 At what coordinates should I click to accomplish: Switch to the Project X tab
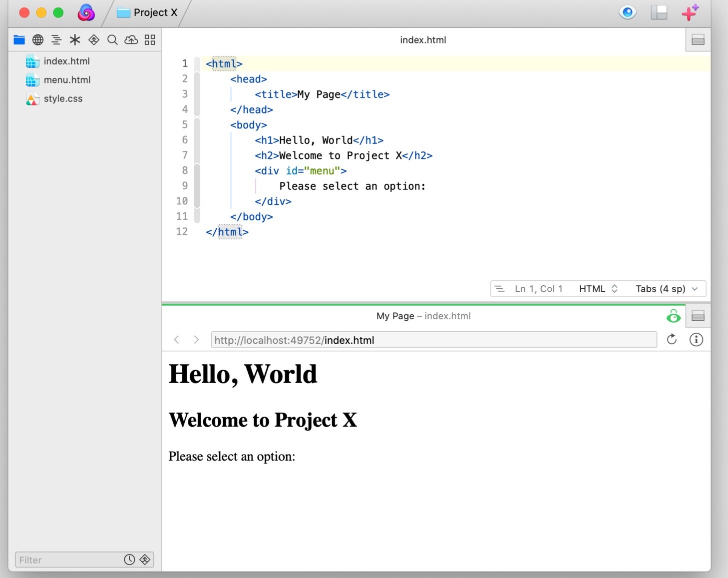point(147,12)
